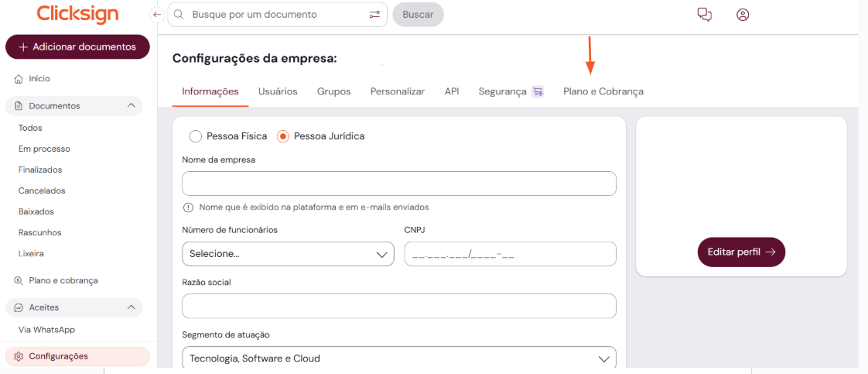Click the Início home icon
Screen dimensions: 868x374
pyautogui.click(x=19, y=79)
